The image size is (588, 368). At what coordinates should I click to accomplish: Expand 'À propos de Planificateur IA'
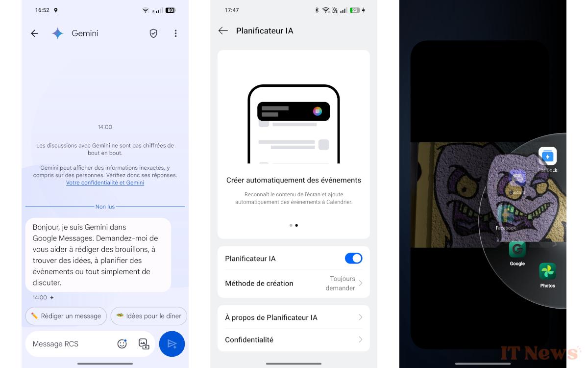coord(294,317)
